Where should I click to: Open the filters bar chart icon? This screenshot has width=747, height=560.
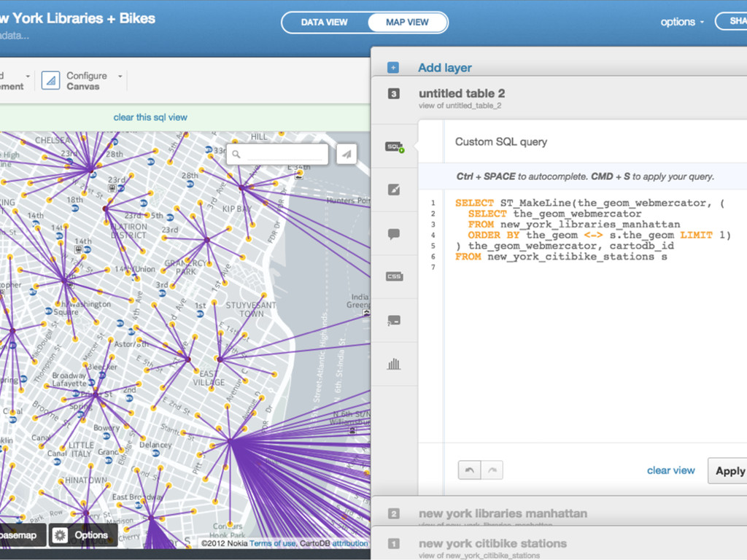[394, 365]
